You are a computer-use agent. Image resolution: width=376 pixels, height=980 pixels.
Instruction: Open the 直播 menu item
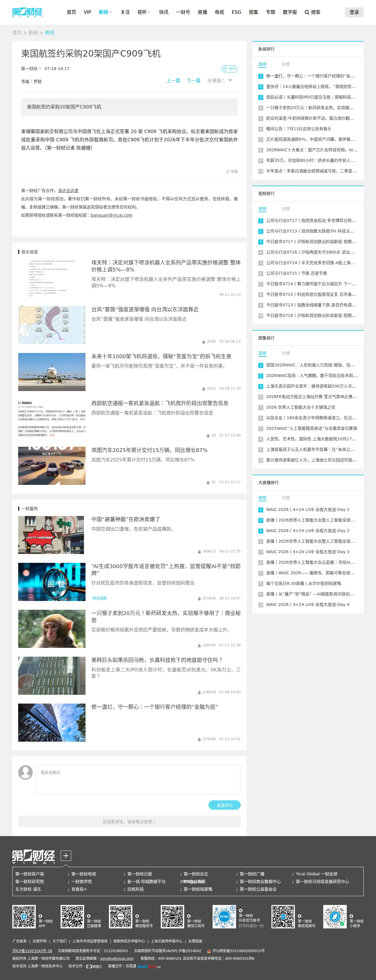point(202,12)
